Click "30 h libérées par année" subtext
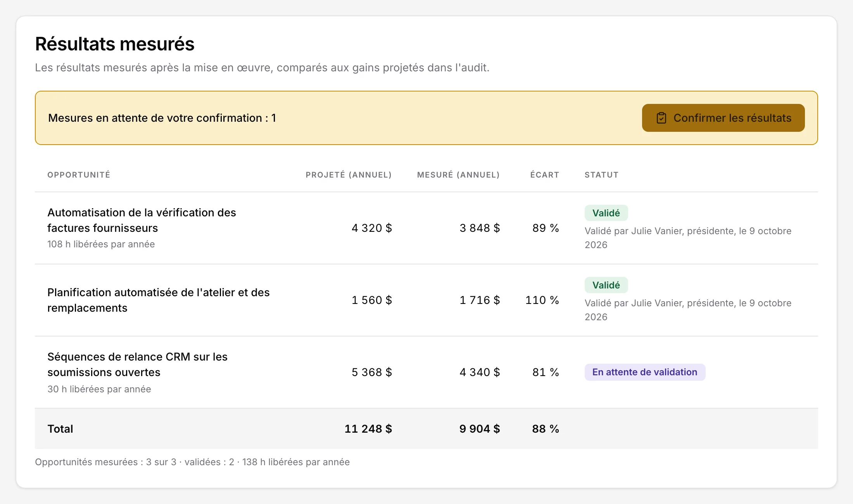This screenshot has width=853, height=504. click(x=99, y=389)
